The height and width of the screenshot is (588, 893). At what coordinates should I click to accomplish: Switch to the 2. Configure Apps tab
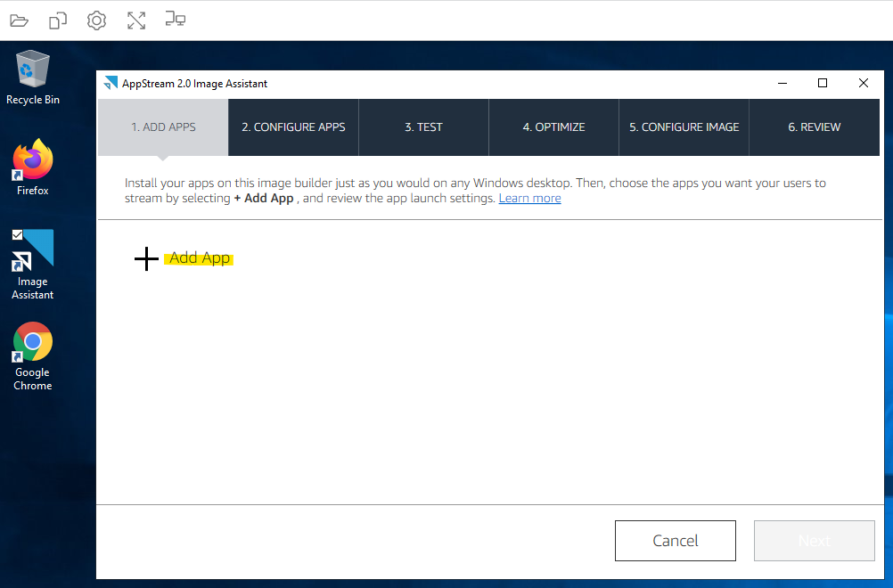point(293,127)
